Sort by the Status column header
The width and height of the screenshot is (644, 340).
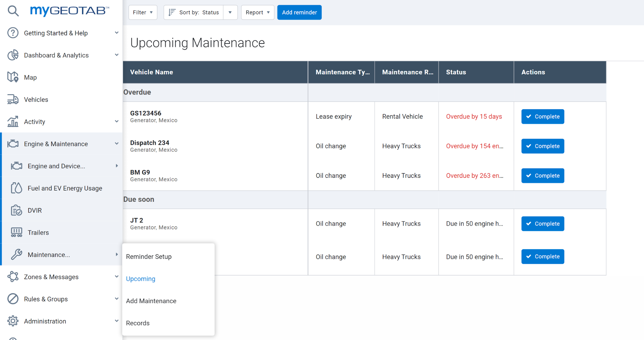(x=456, y=72)
